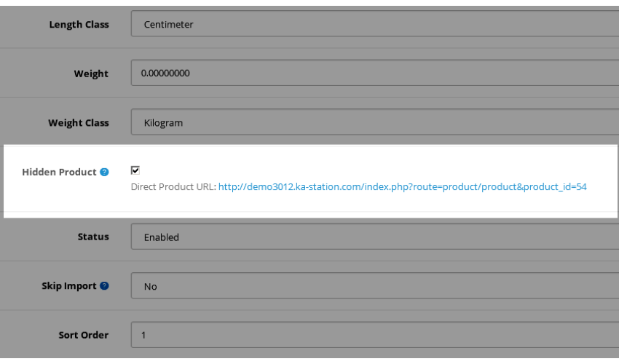Click the Skip Import label text
This screenshot has height=364, width=619.
pos(69,286)
